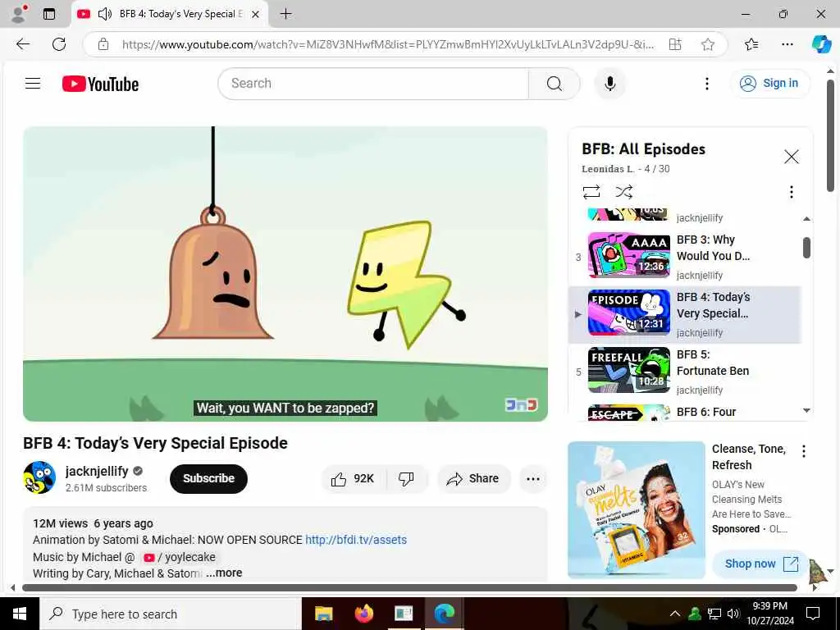Open the clock showing 9:39 PM

coord(769,614)
